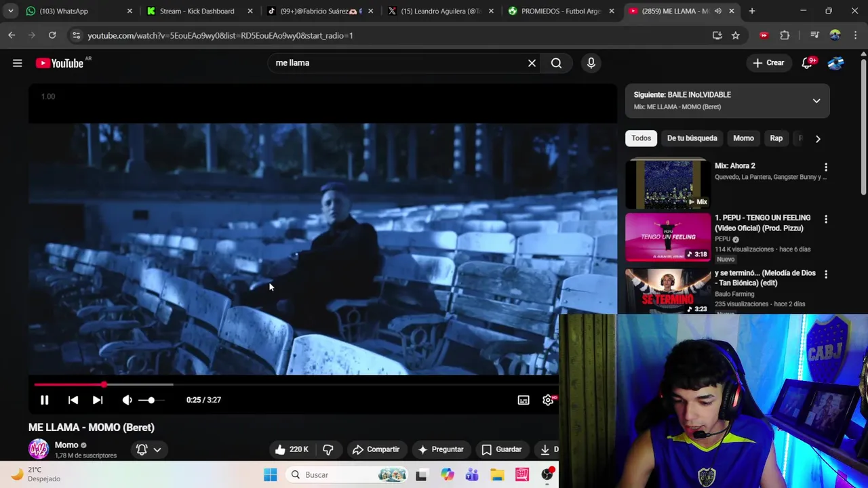The width and height of the screenshot is (868, 488).
Task: View site information icon in address bar
Action: click(x=76, y=35)
